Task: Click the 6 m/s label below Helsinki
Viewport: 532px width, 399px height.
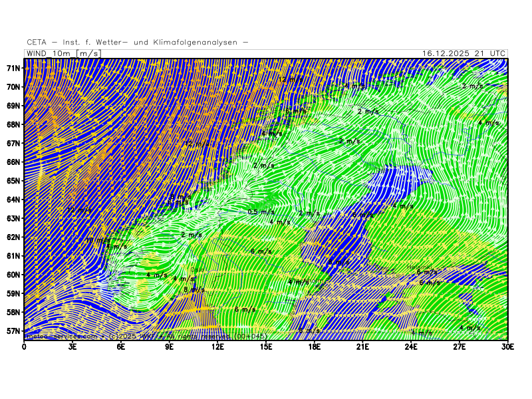Action: pyautogui.click(x=427, y=272)
